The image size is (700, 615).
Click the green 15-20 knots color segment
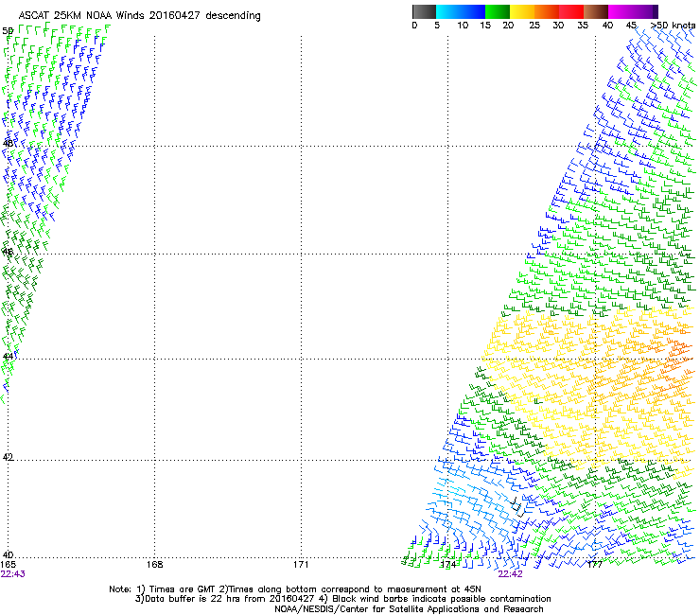[498, 11]
